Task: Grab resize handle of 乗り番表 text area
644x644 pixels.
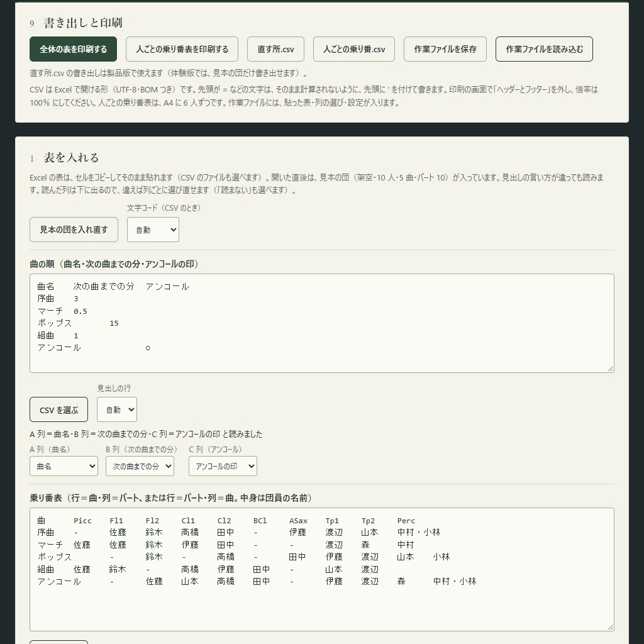Action: [610, 627]
